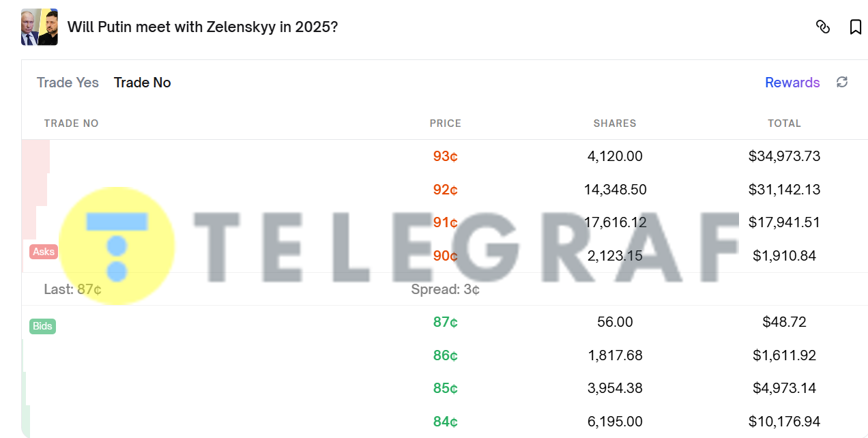Click the Asks label badge
Image resolution: width=868 pixels, height=438 pixels.
coord(44,252)
